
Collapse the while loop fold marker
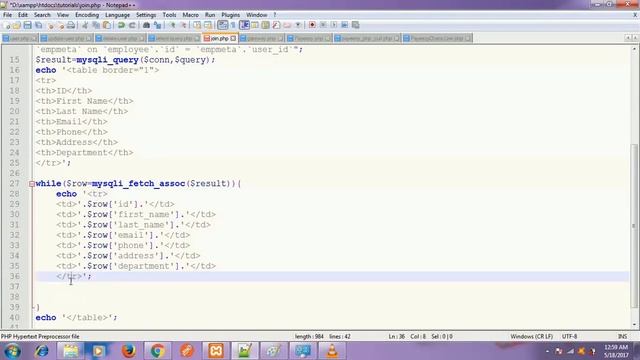point(32,184)
